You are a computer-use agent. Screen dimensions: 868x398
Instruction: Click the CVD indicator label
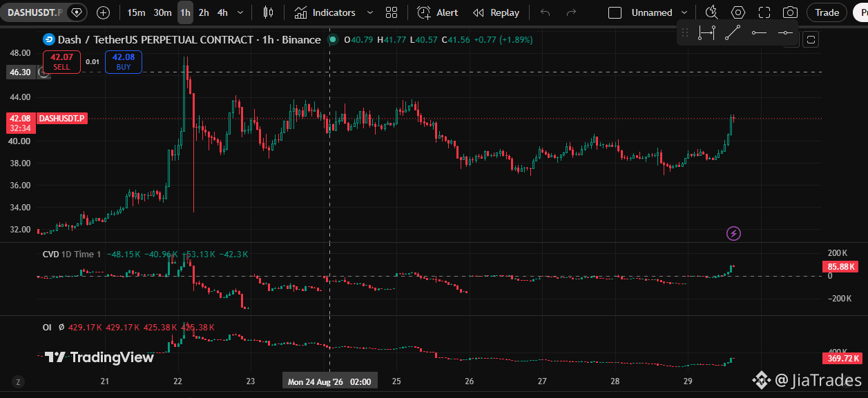[x=51, y=255]
